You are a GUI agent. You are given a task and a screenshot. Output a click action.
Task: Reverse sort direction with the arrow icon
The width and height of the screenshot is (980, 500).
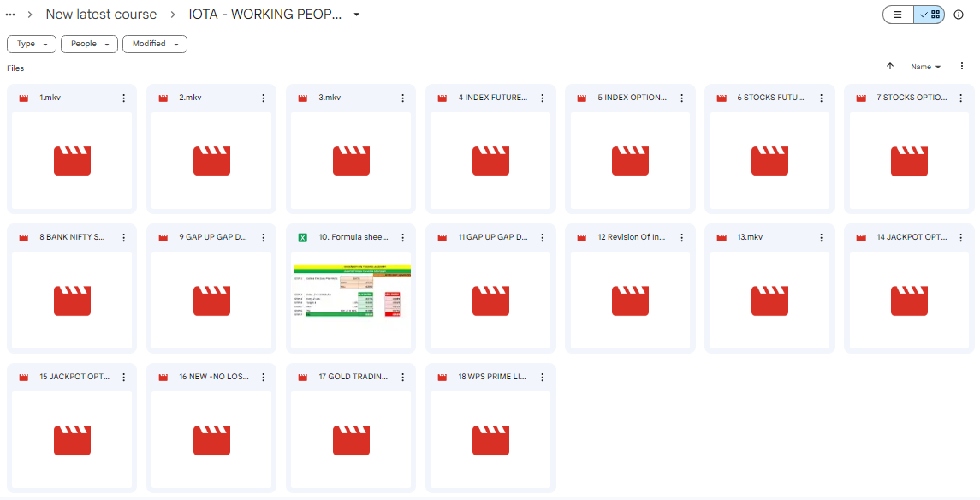point(890,67)
